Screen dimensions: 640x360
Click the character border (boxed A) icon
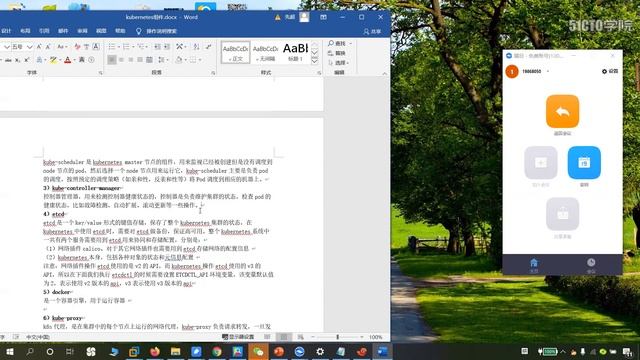tap(96, 47)
